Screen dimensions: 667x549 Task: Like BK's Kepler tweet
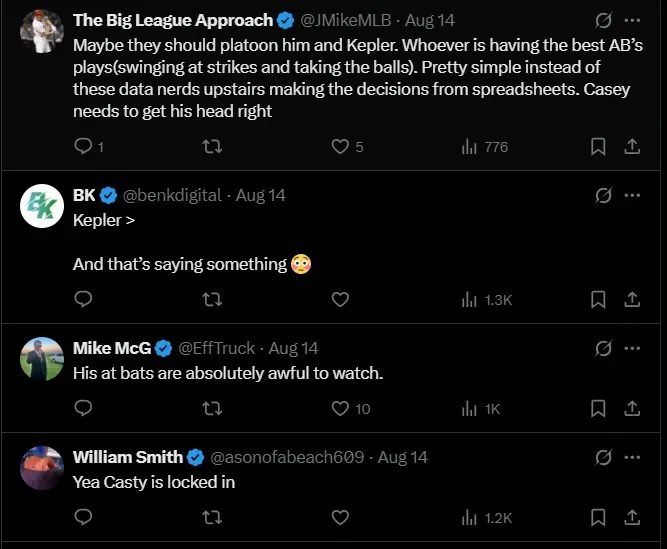(x=340, y=299)
